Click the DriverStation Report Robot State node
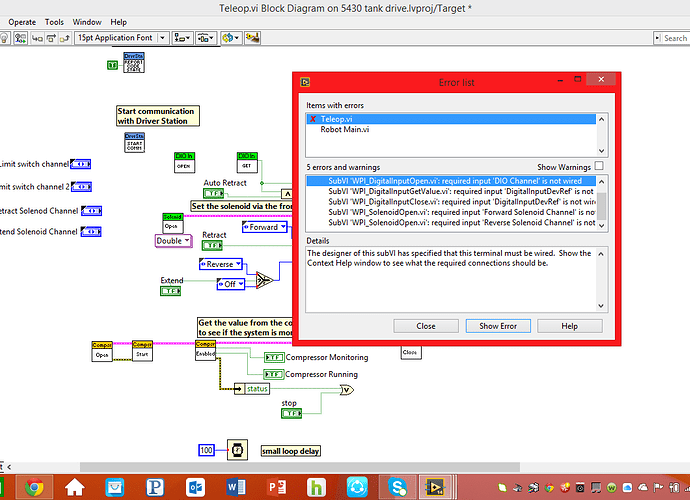Screen dimensions: 690x500 [134, 62]
